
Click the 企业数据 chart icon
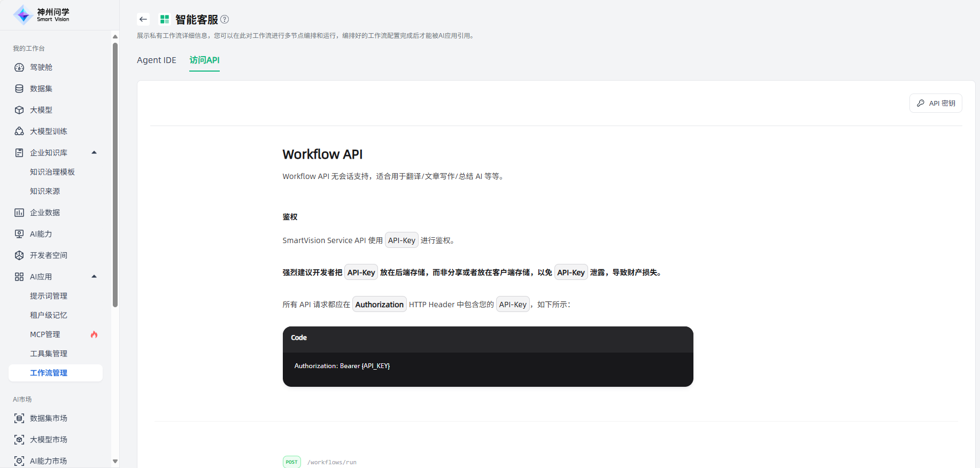[19, 213]
